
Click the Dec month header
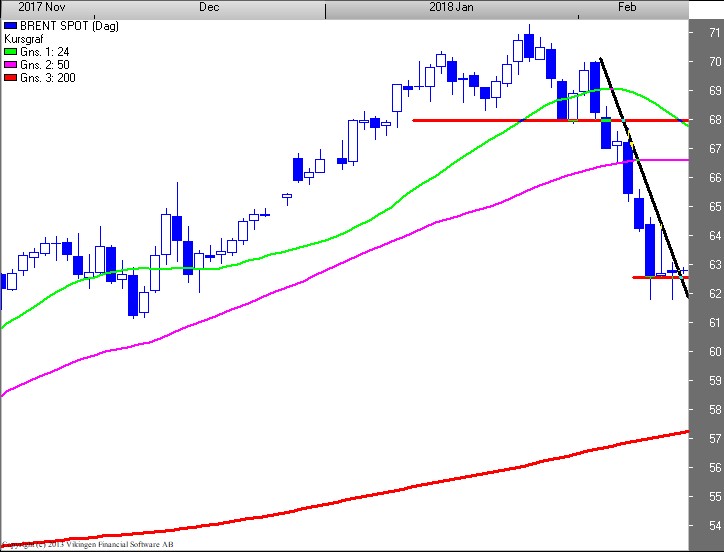pos(209,7)
